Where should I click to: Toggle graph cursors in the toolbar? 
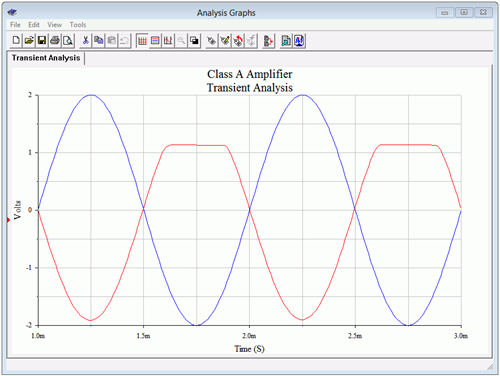point(168,41)
